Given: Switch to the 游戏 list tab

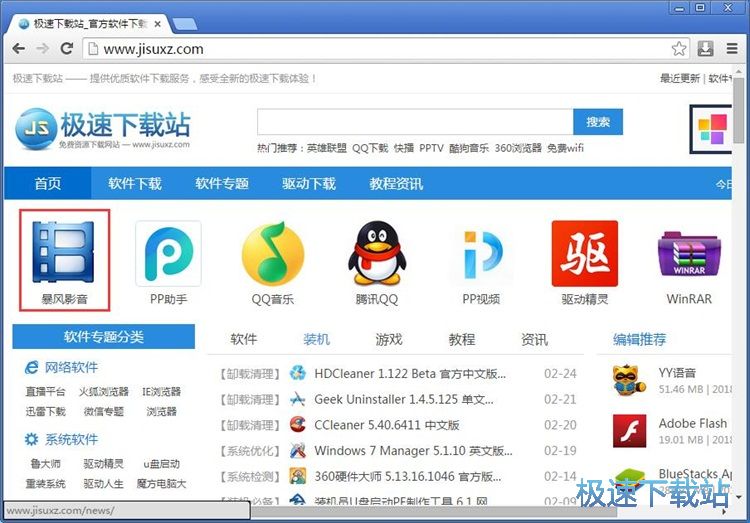Looking at the screenshot, I should tap(389, 339).
